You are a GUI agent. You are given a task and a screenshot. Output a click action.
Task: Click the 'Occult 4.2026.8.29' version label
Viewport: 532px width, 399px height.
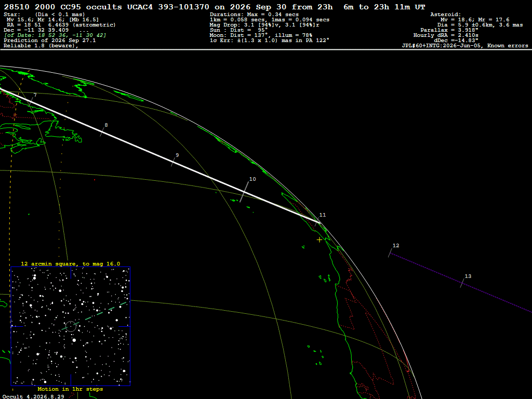[x=33, y=396]
